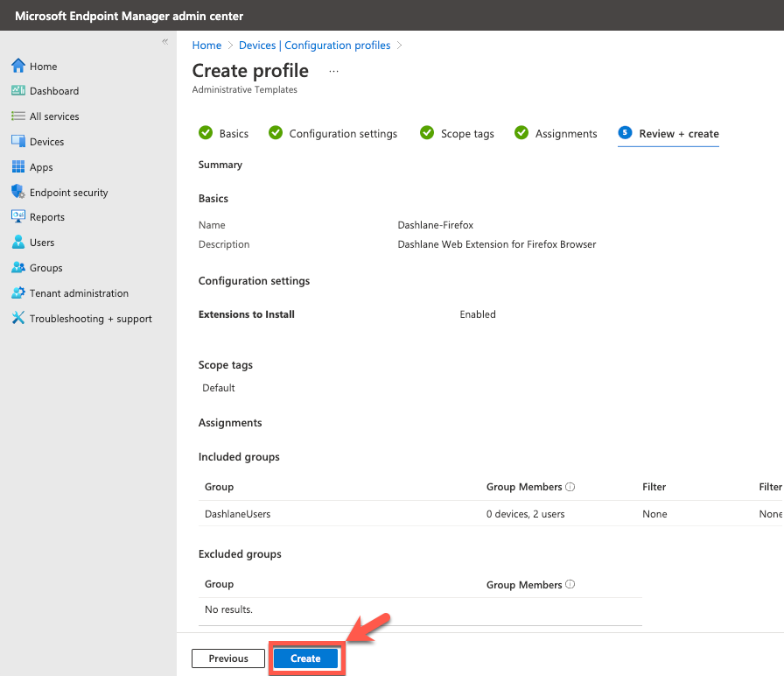The image size is (784, 676).
Task: Click the Microsoft Endpoint Manager admin center title
Action: click(x=129, y=16)
